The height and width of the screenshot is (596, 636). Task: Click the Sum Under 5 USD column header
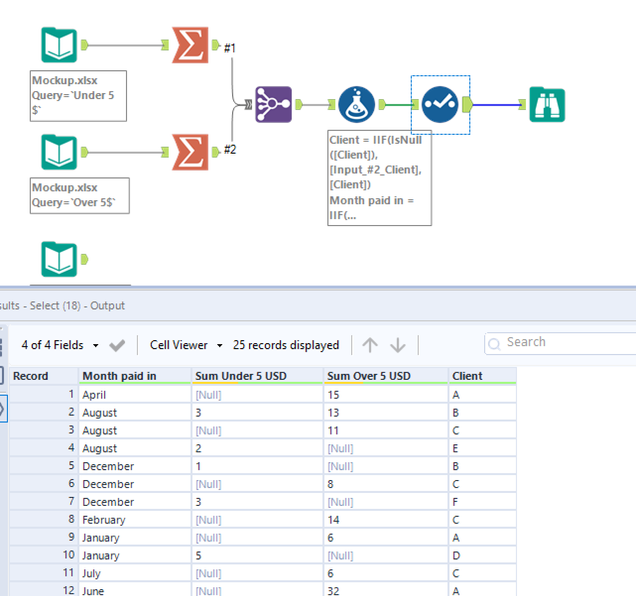point(257,376)
